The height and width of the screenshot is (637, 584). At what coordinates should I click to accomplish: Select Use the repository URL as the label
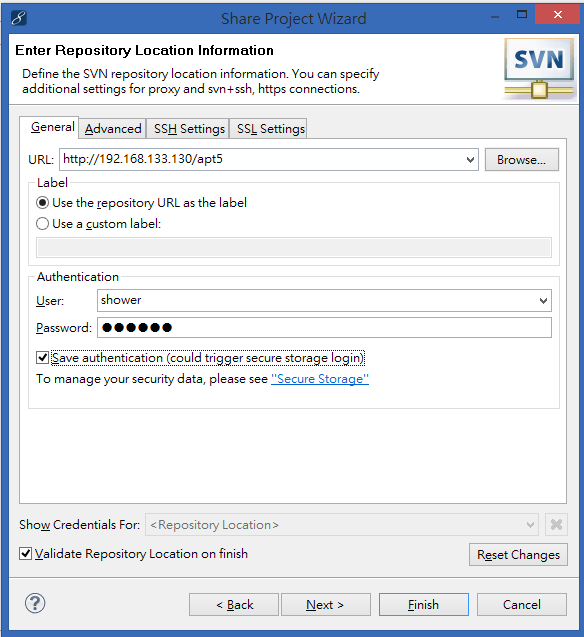pos(141,202)
